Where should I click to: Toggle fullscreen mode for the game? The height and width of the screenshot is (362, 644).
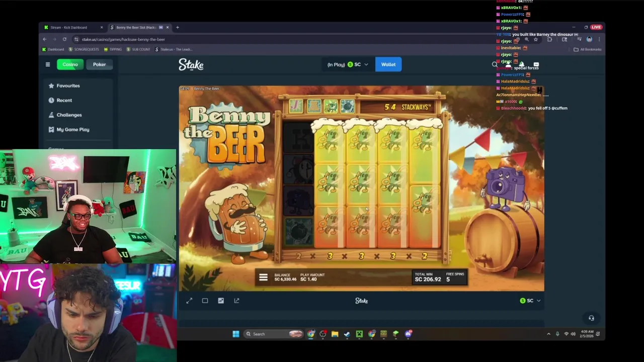(189, 301)
